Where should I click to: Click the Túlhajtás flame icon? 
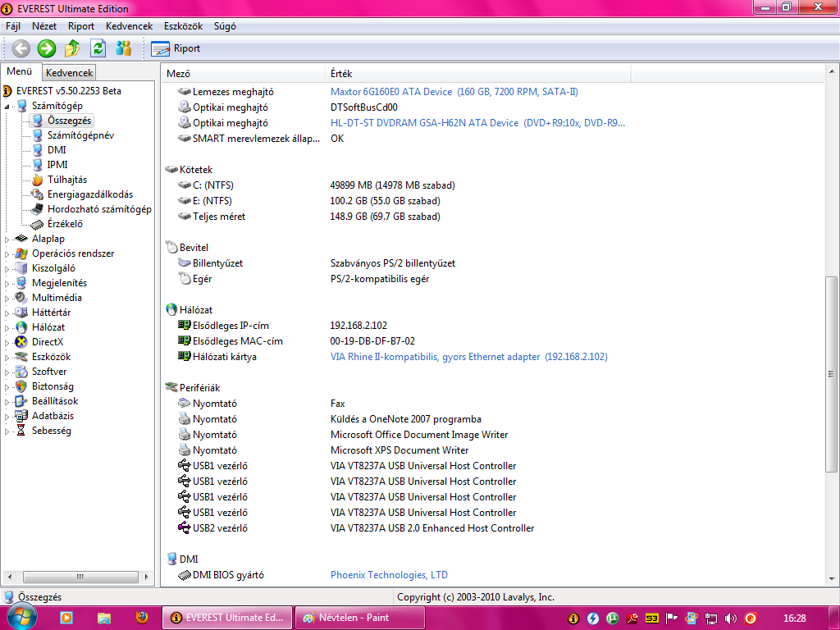[38, 180]
